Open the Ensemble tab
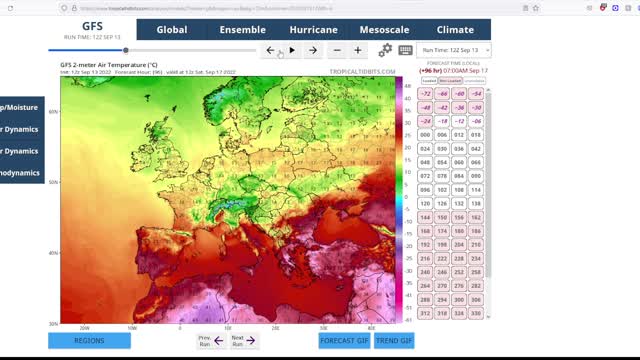The width and height of the screenshot is (640, 360). click(242, 29)
